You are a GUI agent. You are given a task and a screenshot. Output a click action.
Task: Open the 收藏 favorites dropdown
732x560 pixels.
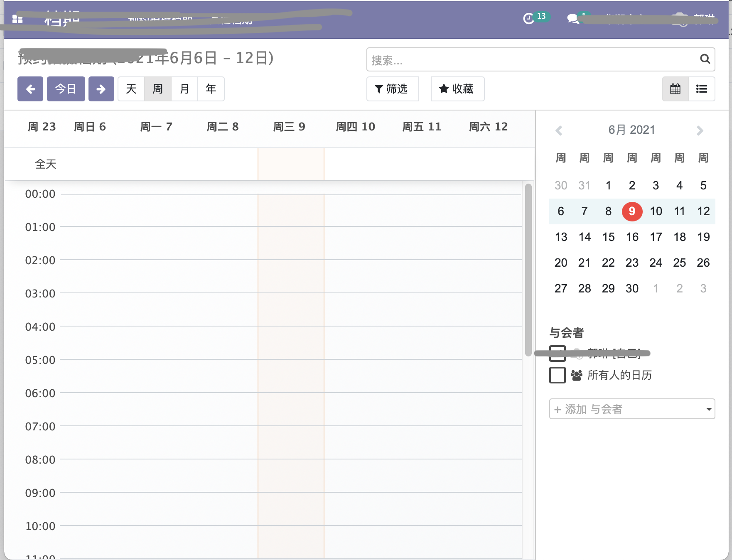tap(457, 89)
